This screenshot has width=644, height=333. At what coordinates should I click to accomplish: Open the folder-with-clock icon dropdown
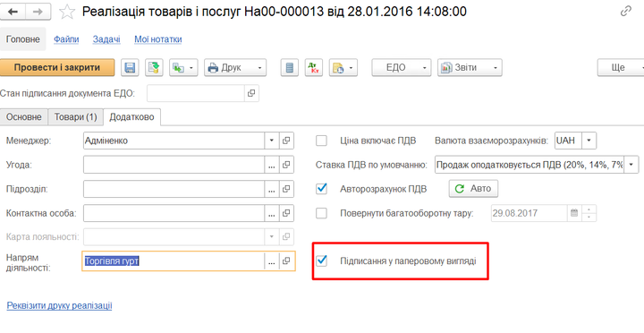pyautogui.click(x=343, y=67)
